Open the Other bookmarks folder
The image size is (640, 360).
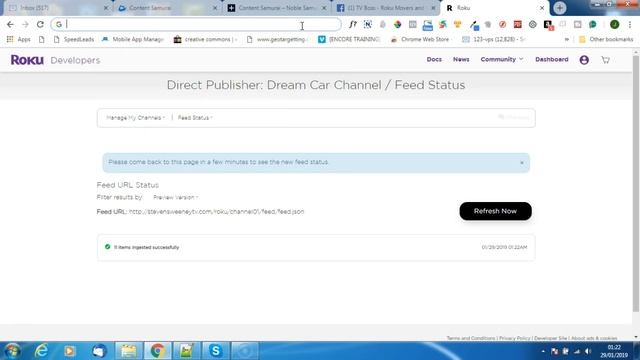(606, 39)
